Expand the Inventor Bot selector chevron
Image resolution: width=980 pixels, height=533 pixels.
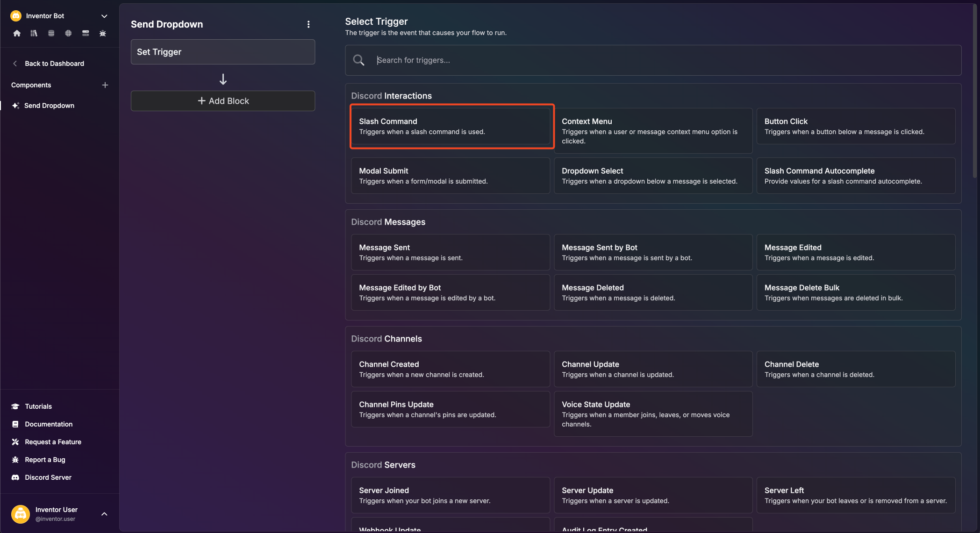point(104,16)
